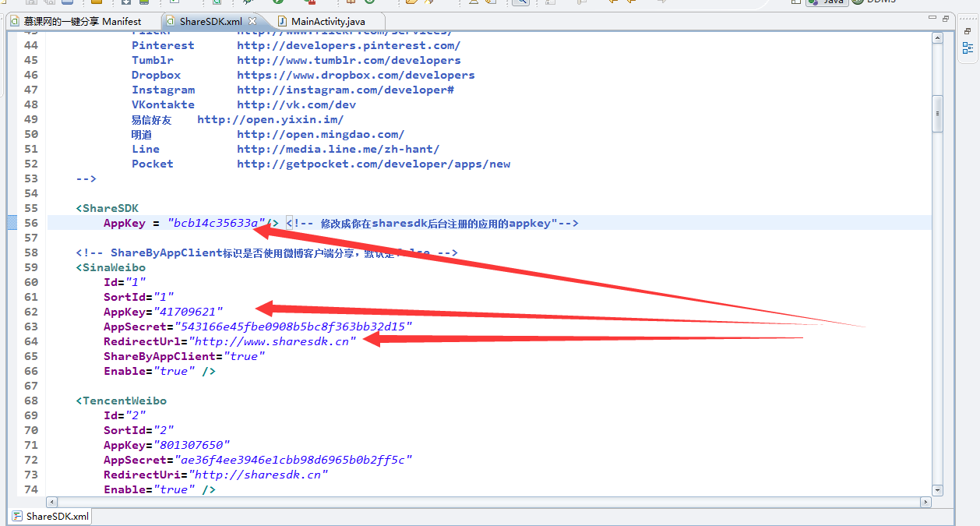Click the comment closing --> on line 53
980x526 pixels.
pos(86,178)
